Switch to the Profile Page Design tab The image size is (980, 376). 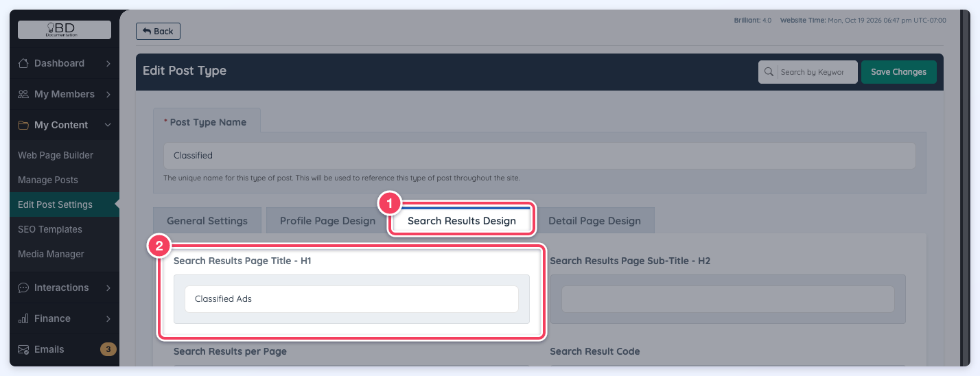(327, 221)
